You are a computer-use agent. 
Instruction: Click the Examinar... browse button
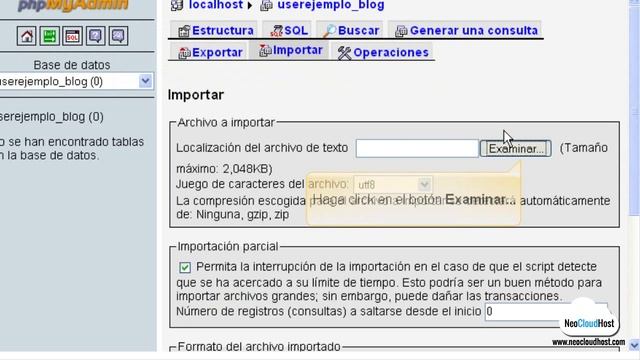click(x=516, y=149)
